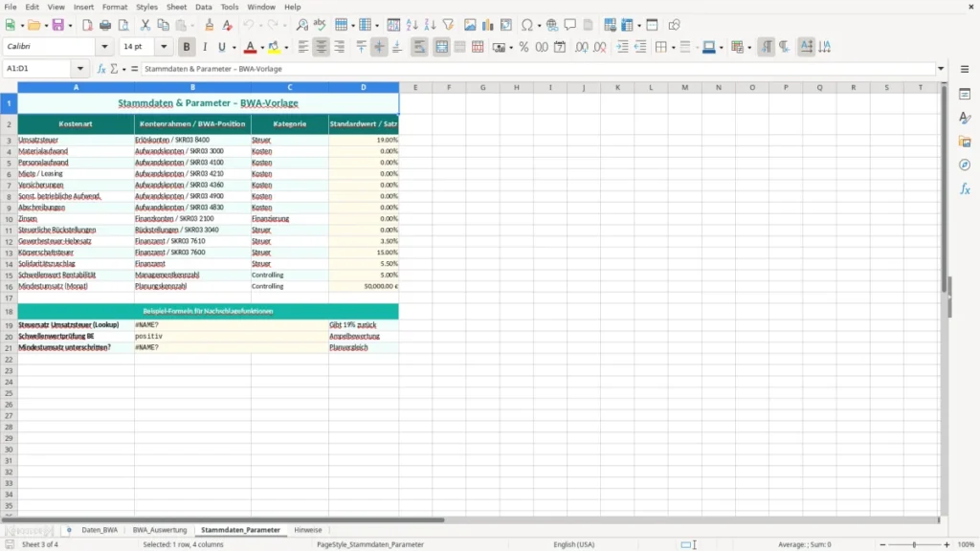Select column E header
980x551 pixels.
[415, 87]
